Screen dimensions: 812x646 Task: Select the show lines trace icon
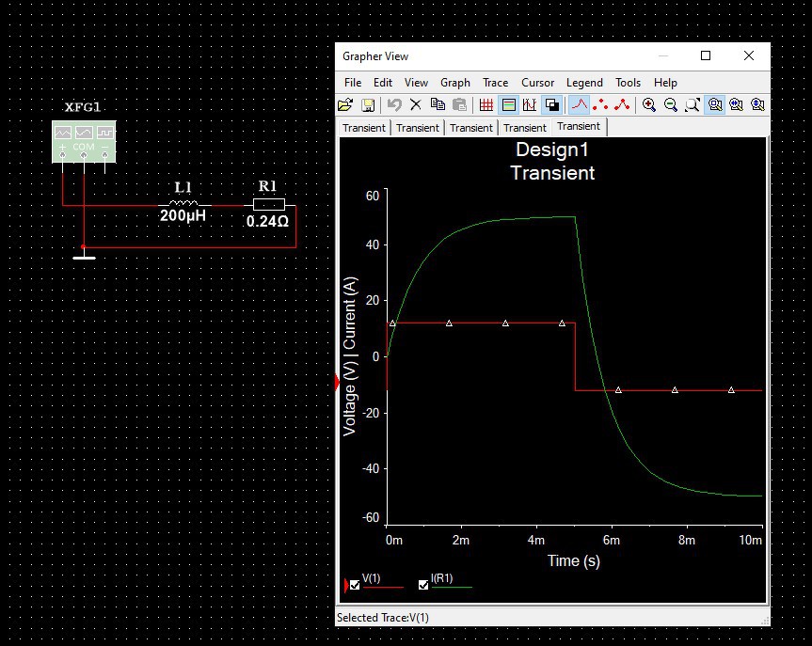pyautogui.click(x=579, y=105)
